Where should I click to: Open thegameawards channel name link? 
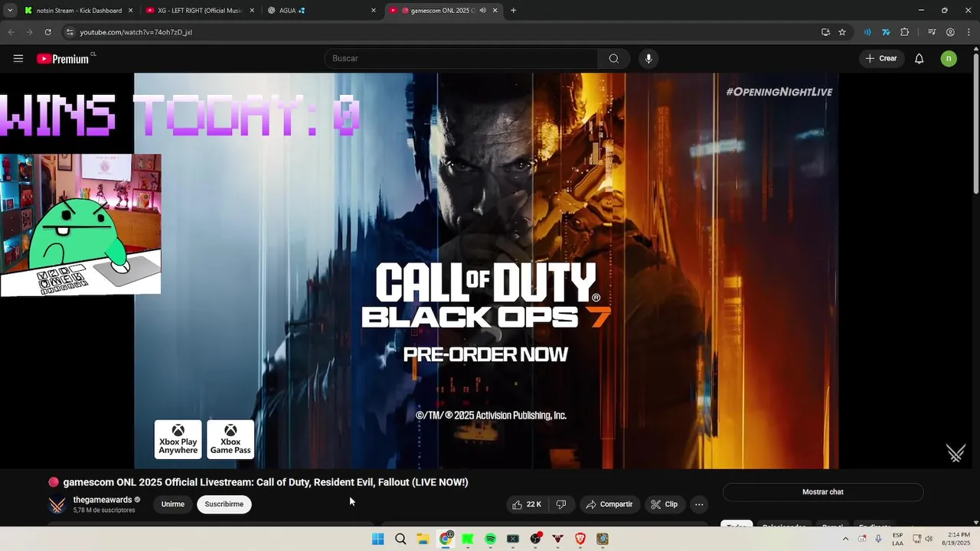[x=103, y=500]
